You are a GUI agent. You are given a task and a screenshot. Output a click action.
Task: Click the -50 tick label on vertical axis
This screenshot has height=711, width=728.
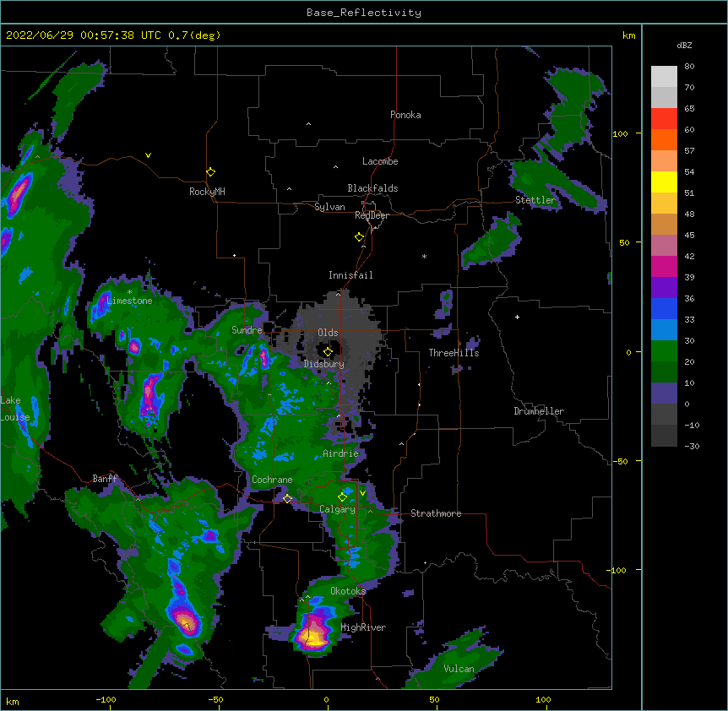(620, 461)
